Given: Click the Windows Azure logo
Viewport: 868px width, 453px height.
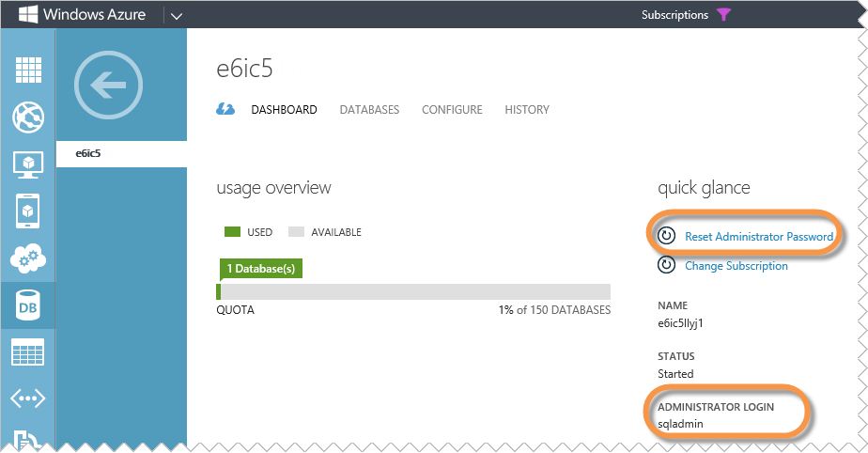Looking at the screenshot, I should click(x=82, y=14).
